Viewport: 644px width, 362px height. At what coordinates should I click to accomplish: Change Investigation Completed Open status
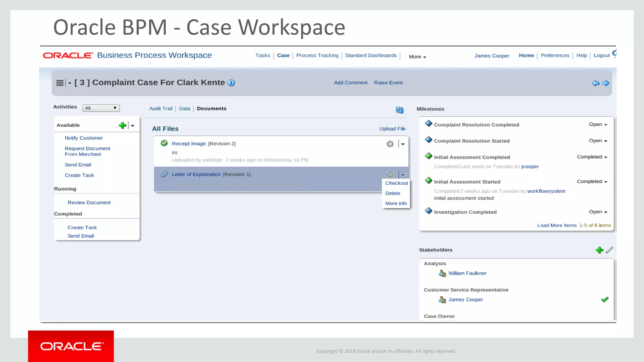pos(598,212)
